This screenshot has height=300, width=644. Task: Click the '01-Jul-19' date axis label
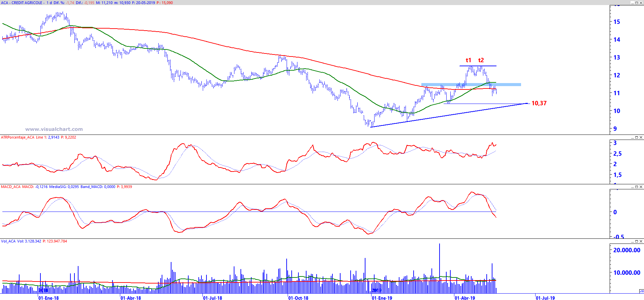click(545, 298)
